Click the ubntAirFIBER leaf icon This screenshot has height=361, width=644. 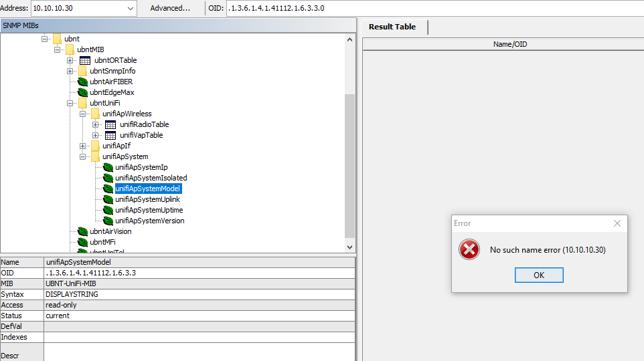click(x=83, y=82)
